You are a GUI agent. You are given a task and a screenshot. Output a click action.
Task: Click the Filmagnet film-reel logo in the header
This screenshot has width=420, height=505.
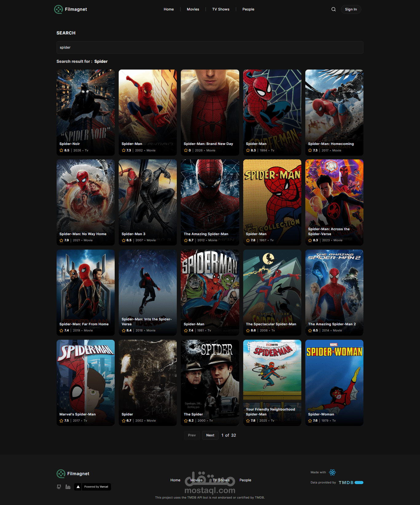[58, 9]
